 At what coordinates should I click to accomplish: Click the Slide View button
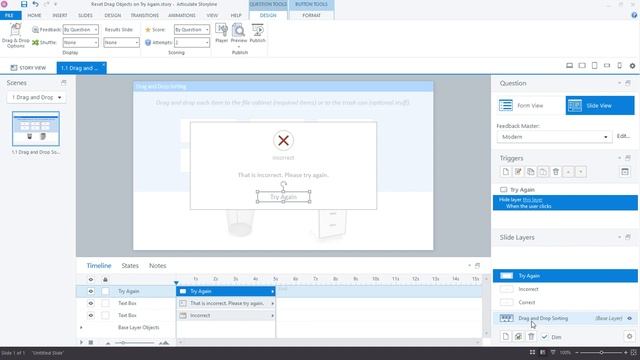tap(600, 106)
